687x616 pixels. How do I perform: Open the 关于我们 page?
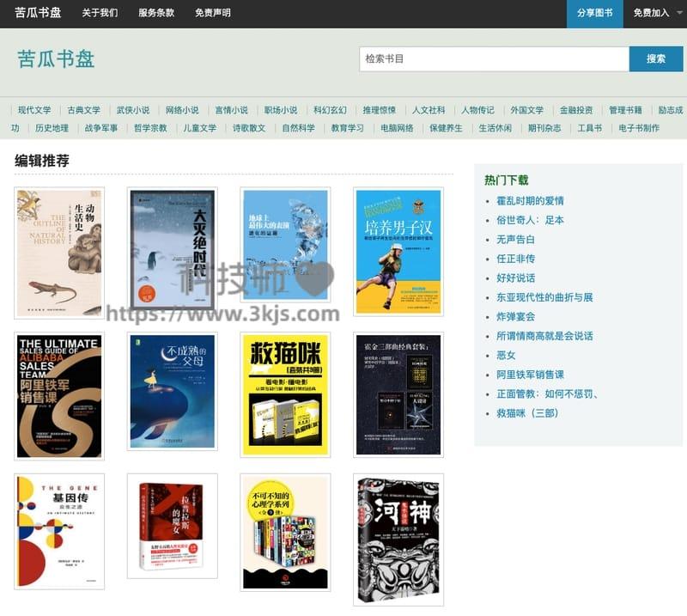(x=100, y=13)
